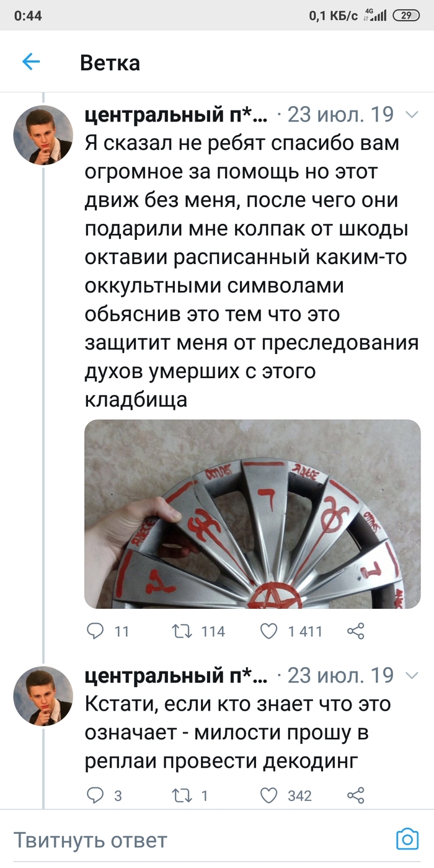434x868 pixels.
Task: Share the second tweet via share icon
Action: pyautogui.click(x=355, y=795)
